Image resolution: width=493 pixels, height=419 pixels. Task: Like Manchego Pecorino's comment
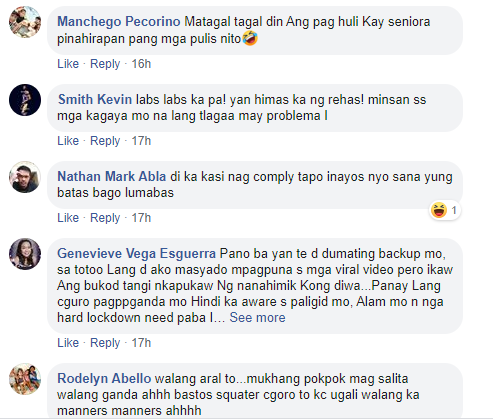coord(68,64)
